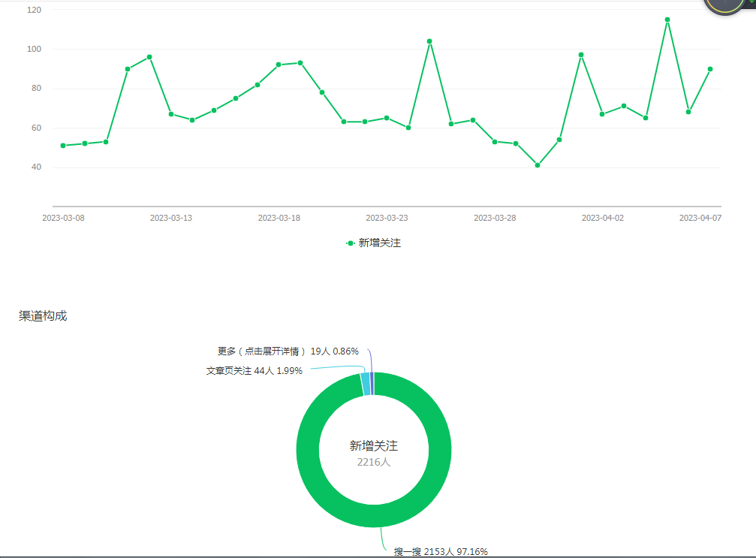
Task: Click the 2023-03-18 axis date label
Action: (x=279, y=218)
